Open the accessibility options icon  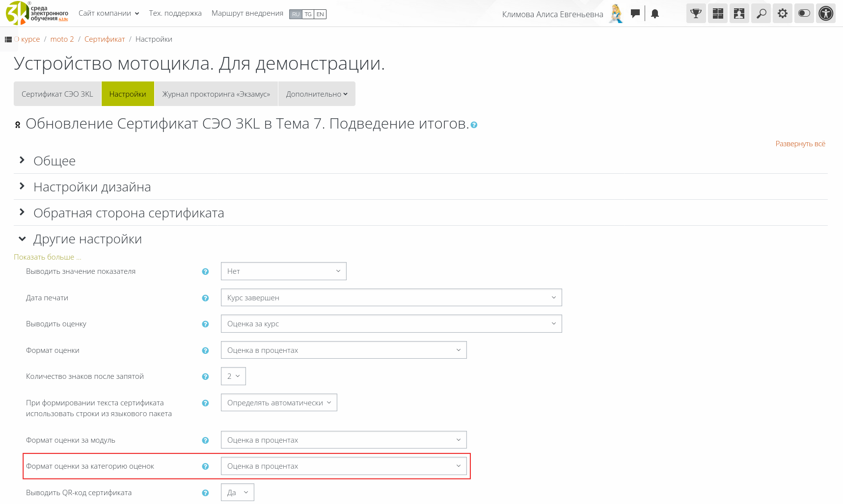826,14
